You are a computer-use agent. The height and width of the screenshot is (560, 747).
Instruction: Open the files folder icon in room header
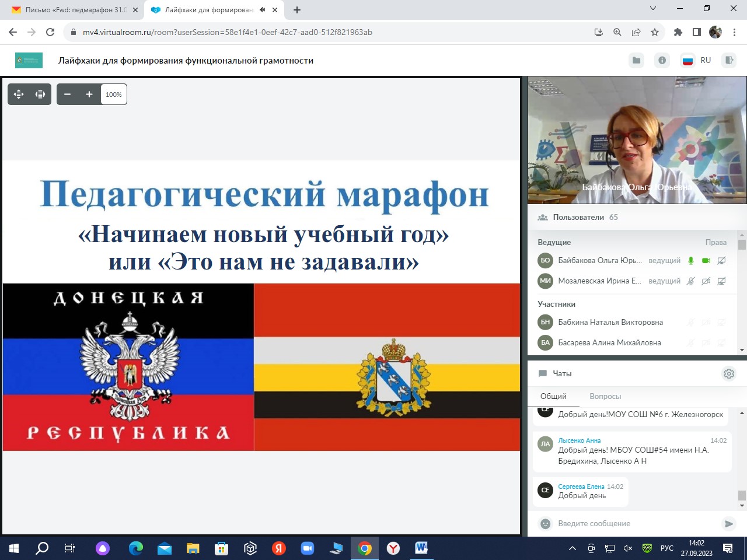coord(637,60)
